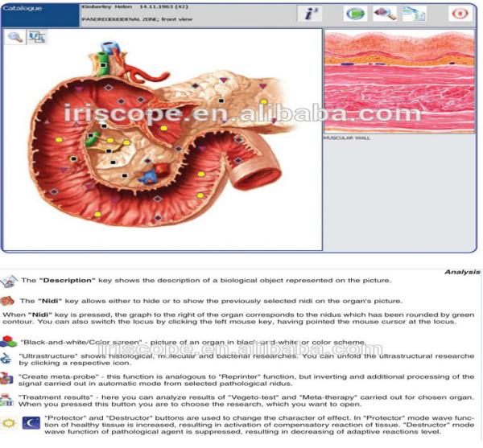Click the organ search tool beside the zoom magnifier

(x=37, y=37)
